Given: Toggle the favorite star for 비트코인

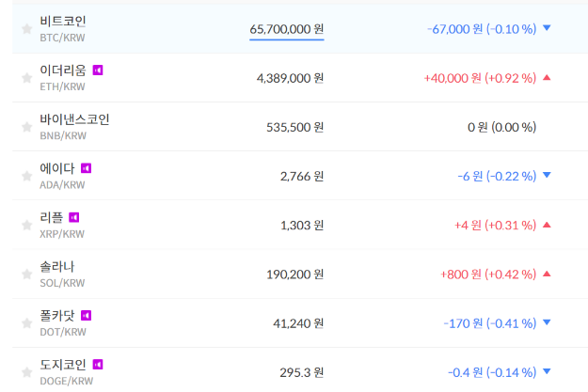Looking at the screenshot, I should tap(26, 29).
